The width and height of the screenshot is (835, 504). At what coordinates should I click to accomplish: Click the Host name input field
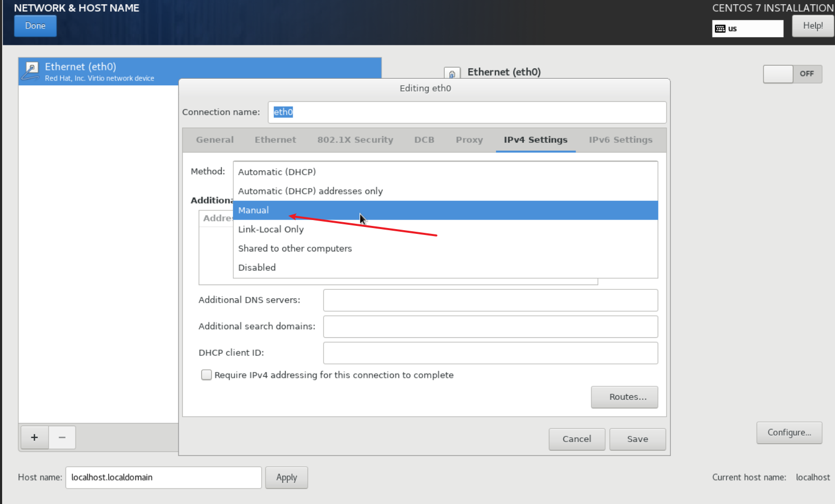click(163, 478)
